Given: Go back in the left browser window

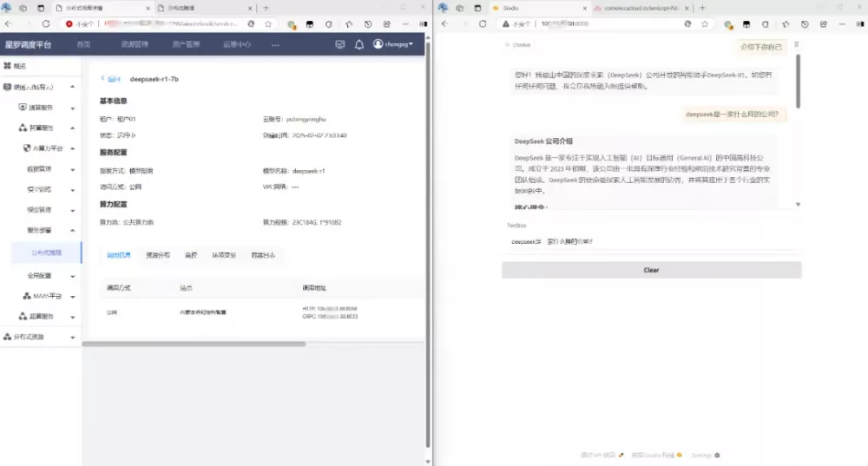Looking at the screenshot, I should click(x=9, y=23).
